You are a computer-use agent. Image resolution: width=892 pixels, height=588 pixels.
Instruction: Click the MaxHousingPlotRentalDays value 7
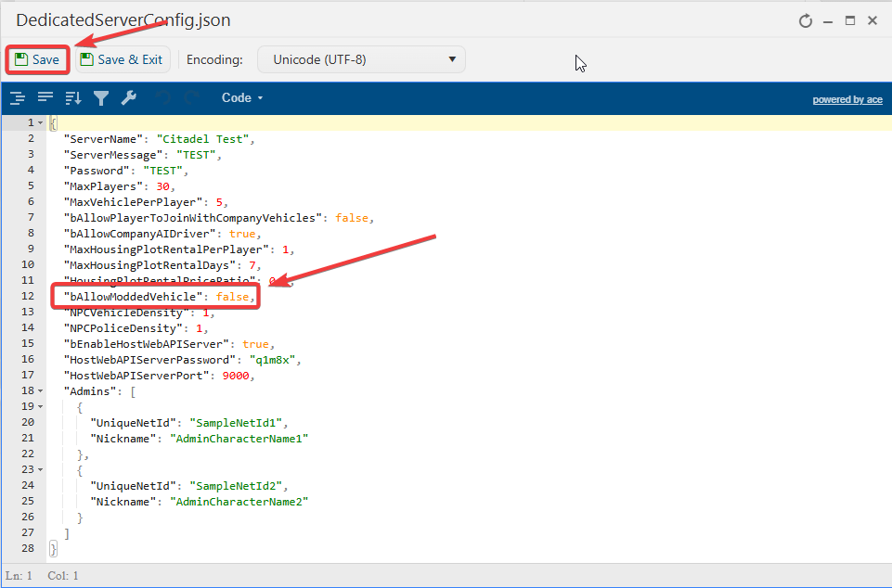click(x=252, y=265)
